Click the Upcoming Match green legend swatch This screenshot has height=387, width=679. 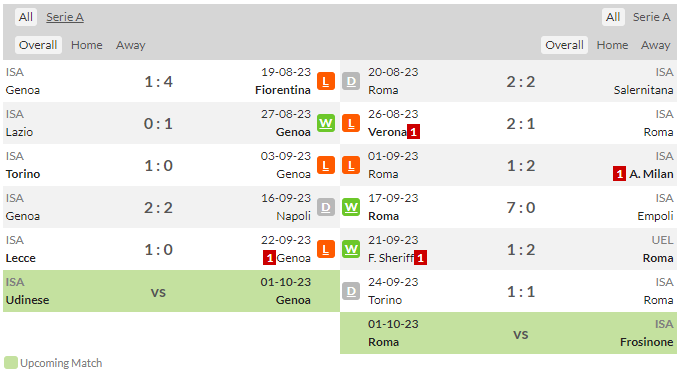point(11,363)
